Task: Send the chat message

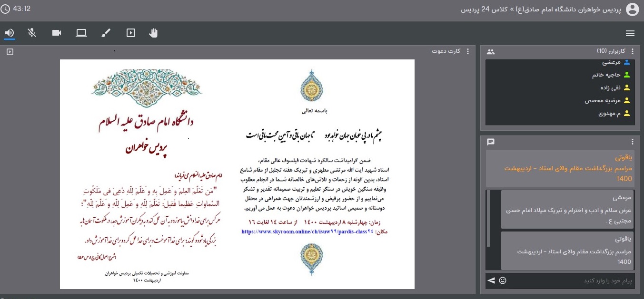Action: 491,280
